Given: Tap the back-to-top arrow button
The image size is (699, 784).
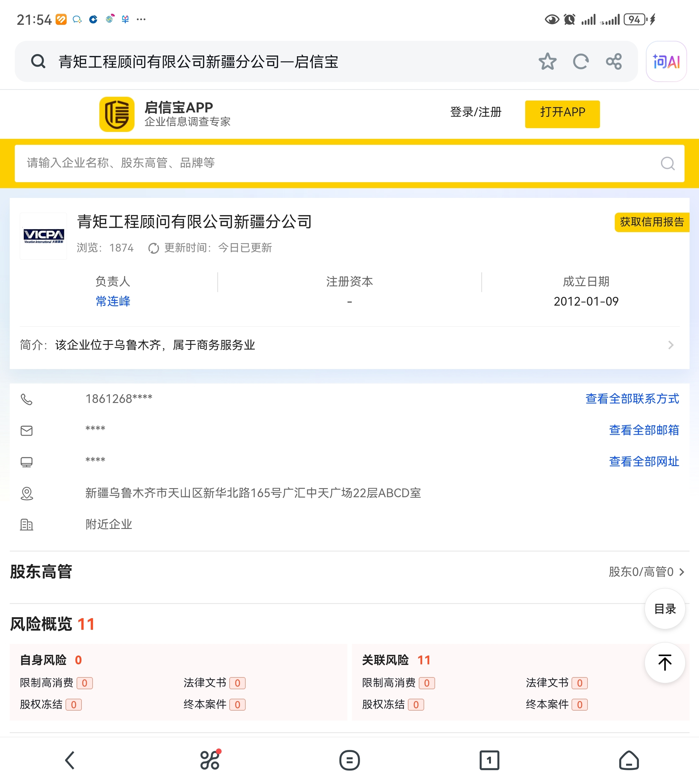Looking at the screenshot, I should click(665, 662).
